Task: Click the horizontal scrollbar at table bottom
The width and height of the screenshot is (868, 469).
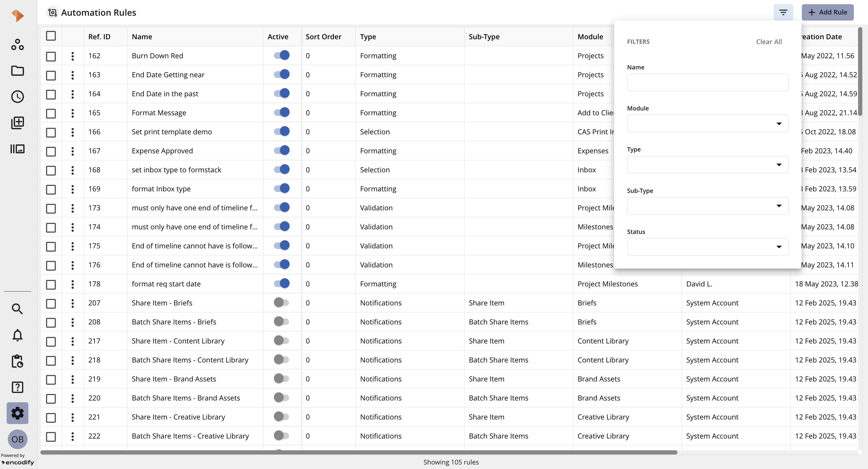Action: (358, 452)
